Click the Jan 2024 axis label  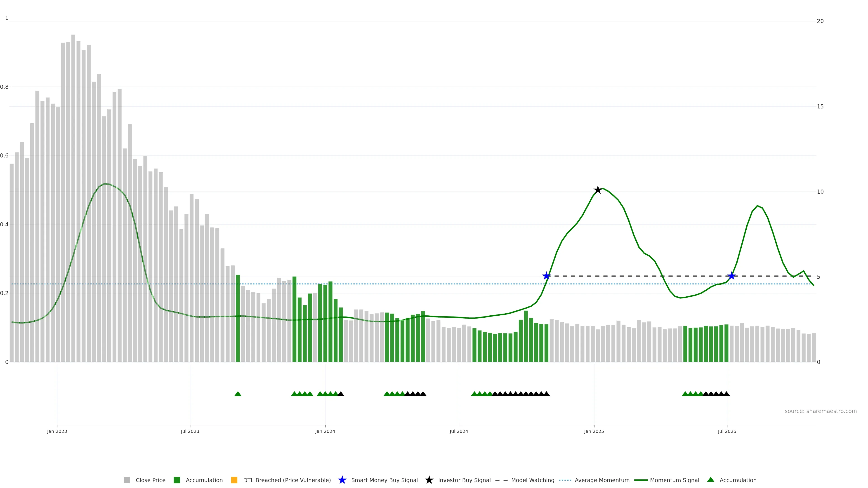[325, 432]
